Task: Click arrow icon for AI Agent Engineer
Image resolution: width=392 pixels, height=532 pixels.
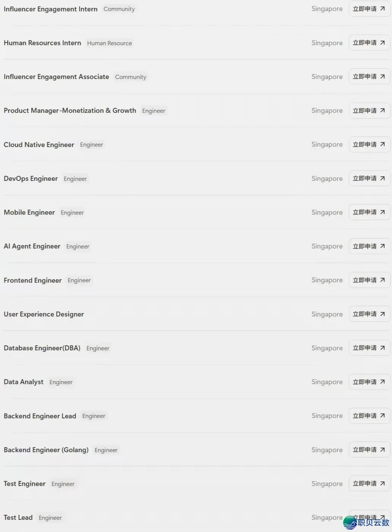Action: [x=383, y=246]
